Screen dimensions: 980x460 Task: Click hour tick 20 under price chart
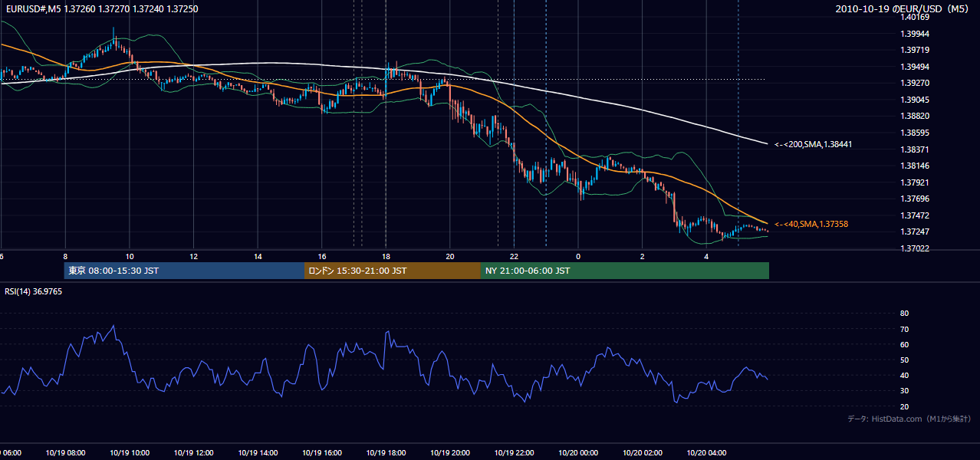449,256
